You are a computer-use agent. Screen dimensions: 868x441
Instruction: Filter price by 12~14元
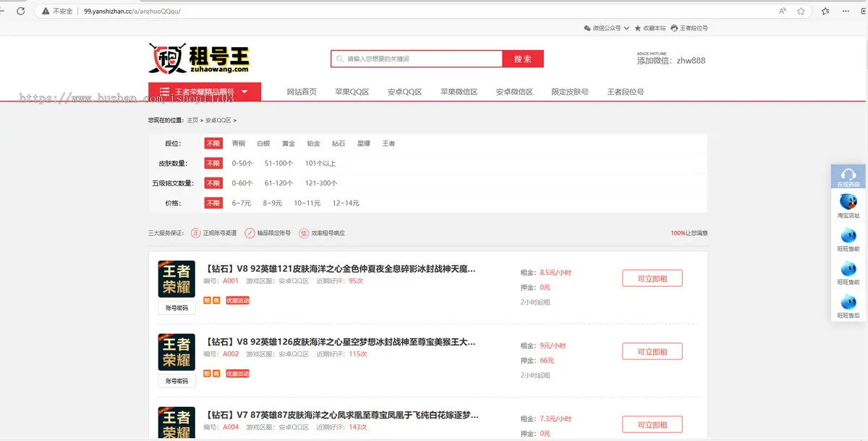coord(346,203)
